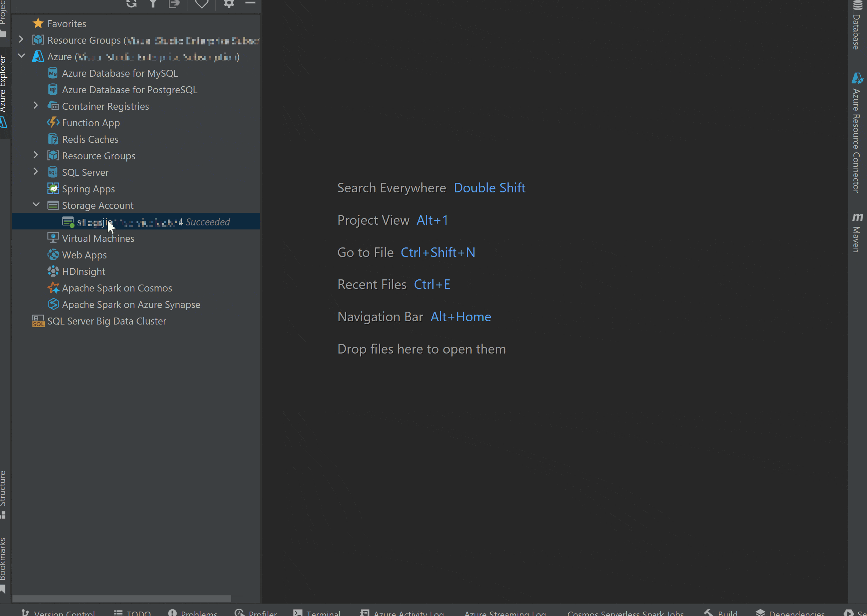Click the heart feedback icon
Image resolution: width=867 pixels, height=616 pixels.
202,3
